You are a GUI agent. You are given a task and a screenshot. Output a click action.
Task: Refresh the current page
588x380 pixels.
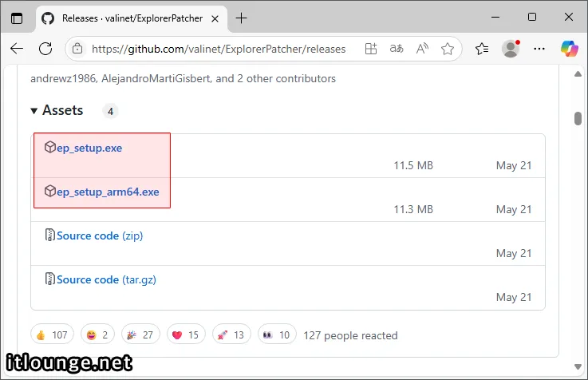pos(45,49)
